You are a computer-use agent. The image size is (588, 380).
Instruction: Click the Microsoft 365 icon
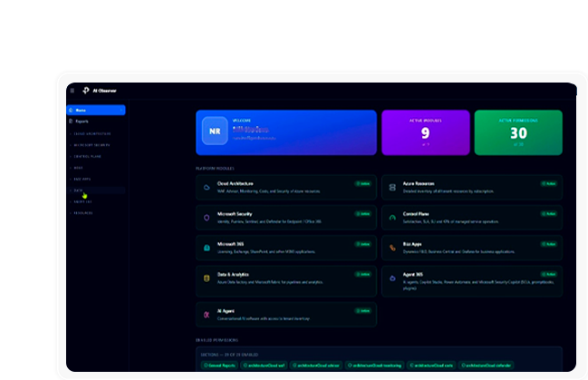tap(207, 248)
